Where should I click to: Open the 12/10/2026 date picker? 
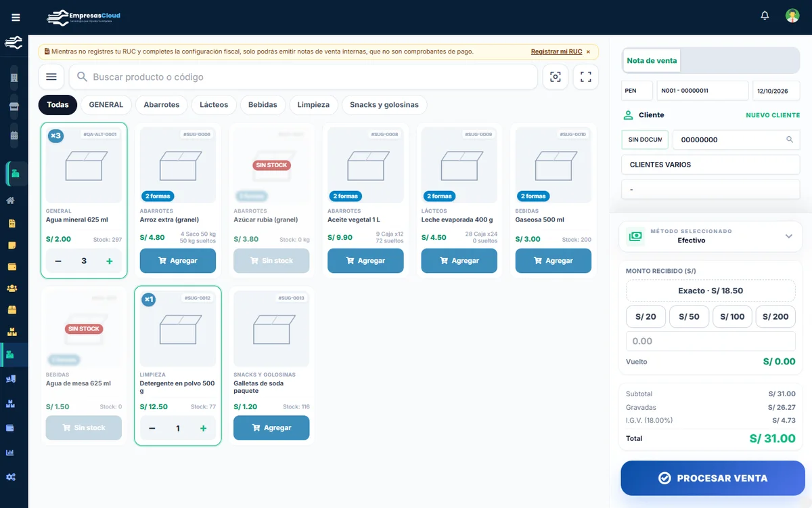tap(776, 90)
